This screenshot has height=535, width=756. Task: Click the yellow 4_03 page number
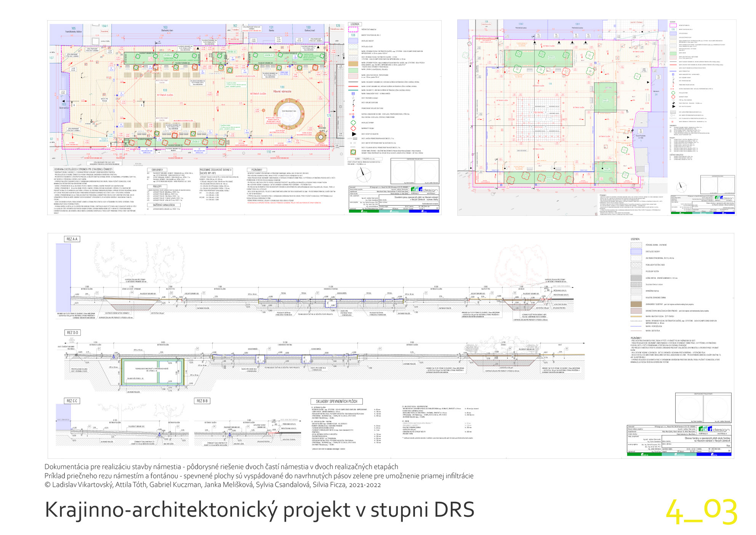point(701,512)
